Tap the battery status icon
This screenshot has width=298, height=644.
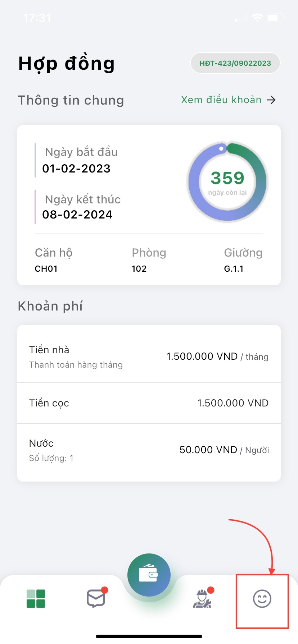coord(276,18)
